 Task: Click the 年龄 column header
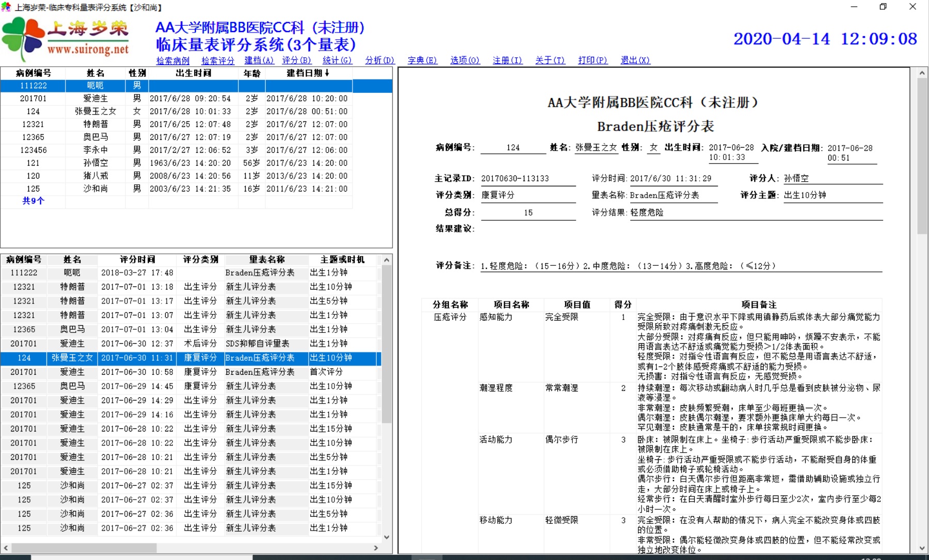251,73
